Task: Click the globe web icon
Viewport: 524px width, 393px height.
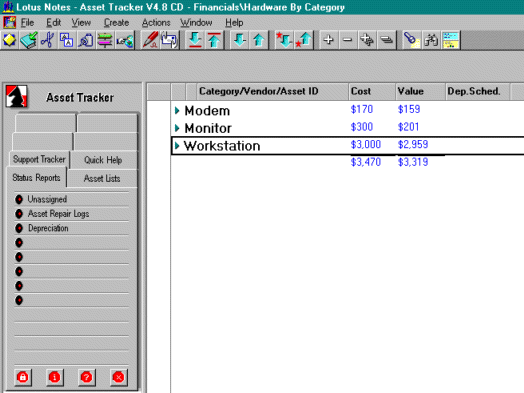Action: pyautogui.click(x=124, y=40)
